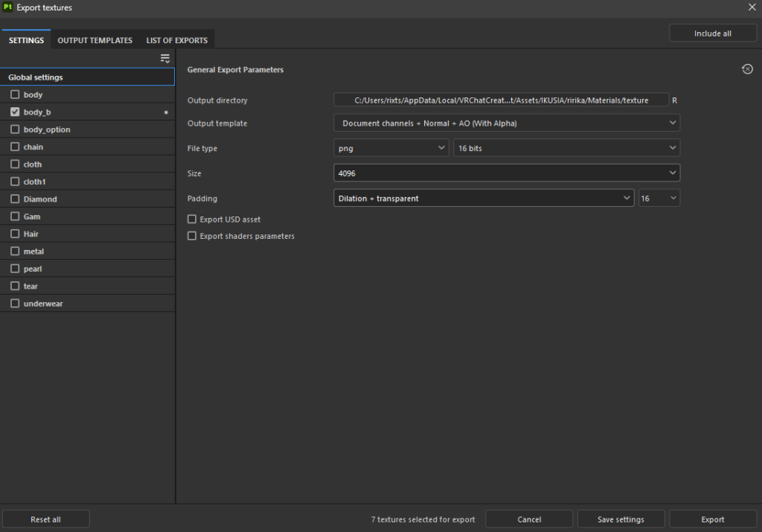Open the png file type dropdown

point(391,148)
